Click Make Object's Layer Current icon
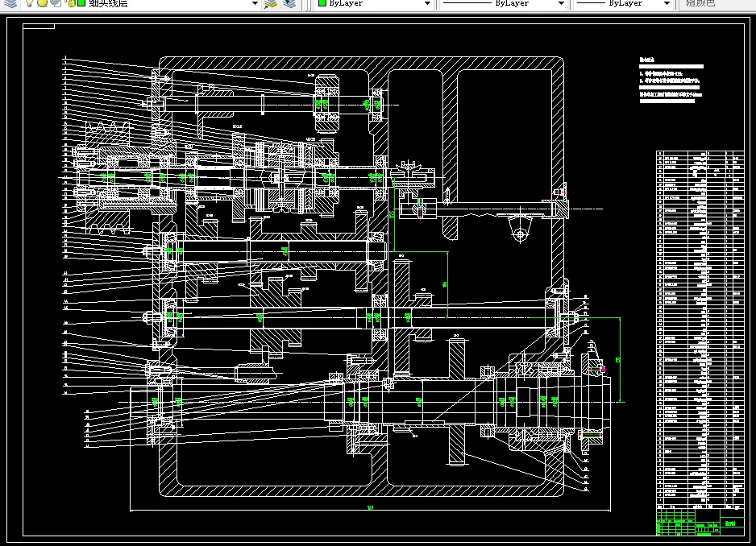Viewport: 756px width, 546px height. point(271,4)
